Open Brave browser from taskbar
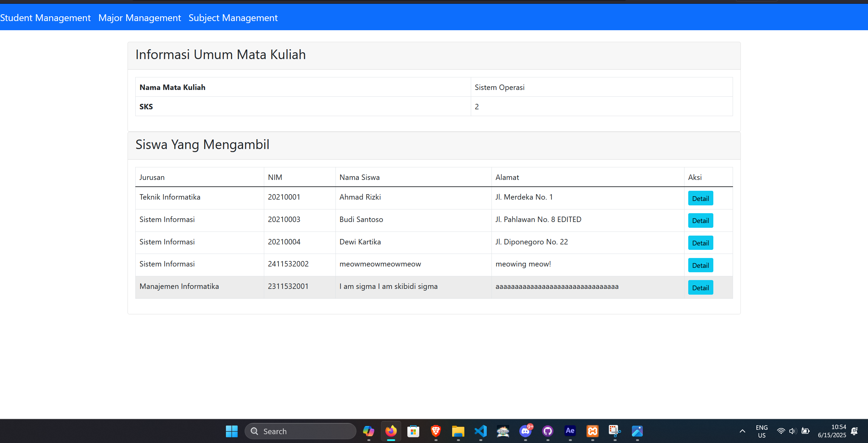 (436, 431)
